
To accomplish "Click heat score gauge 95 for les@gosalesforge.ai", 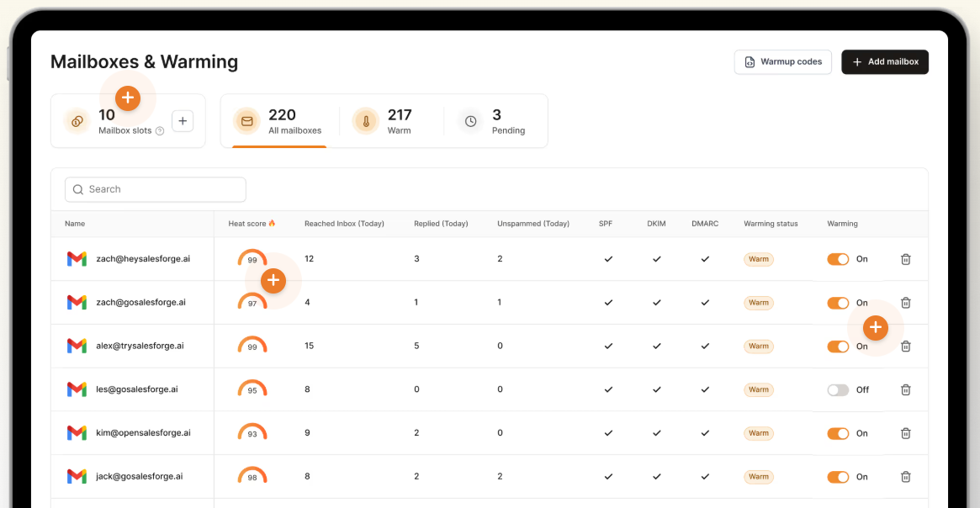I will 252,389.
